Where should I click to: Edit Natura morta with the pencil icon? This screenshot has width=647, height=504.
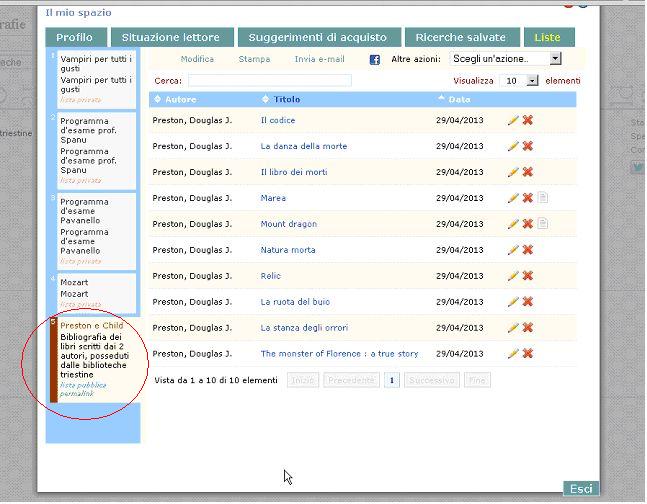(513, 250)
